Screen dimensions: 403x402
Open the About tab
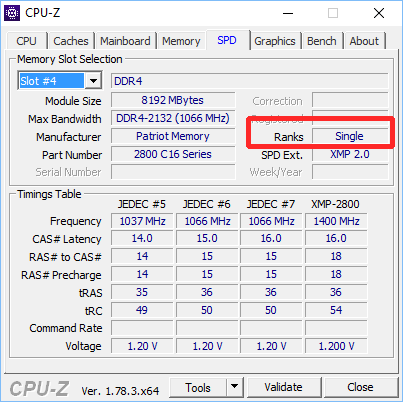364,41
